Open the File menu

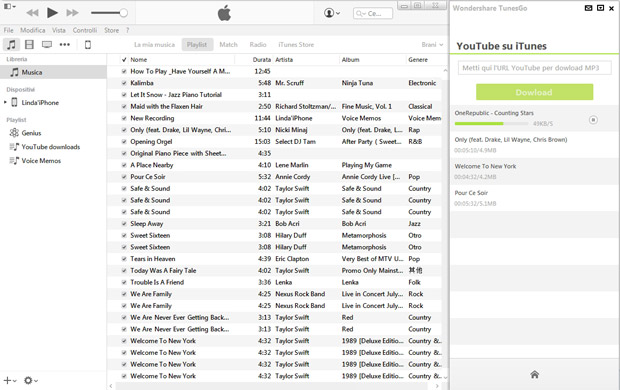[8, 30]
